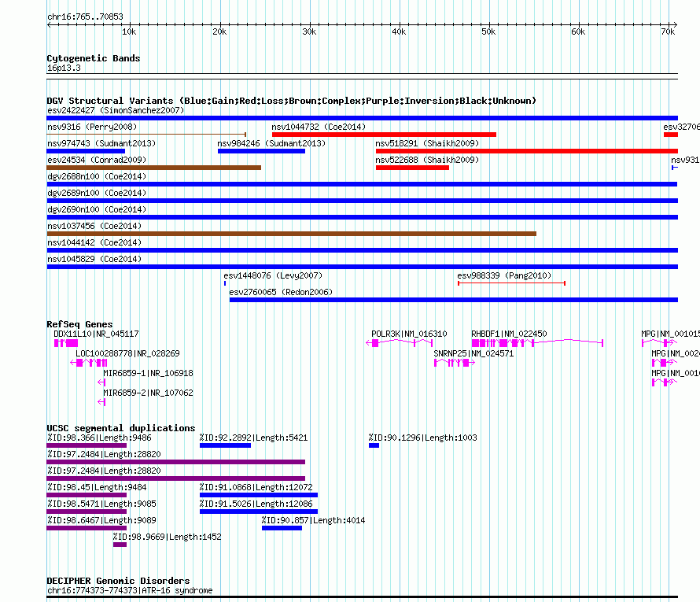Click the DGV Structural Variants track title
This screenshot has width=700, height=602.
point(291,101)
